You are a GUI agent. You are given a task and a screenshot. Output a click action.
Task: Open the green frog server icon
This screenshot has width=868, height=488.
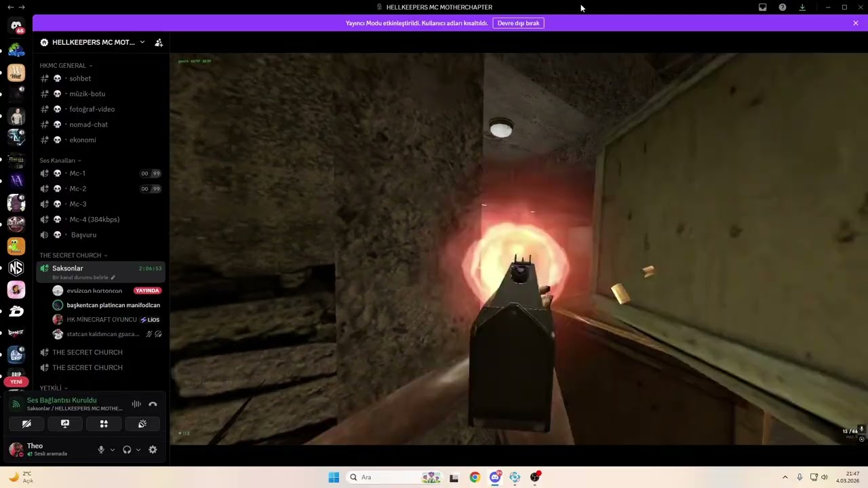coord(16,246)
